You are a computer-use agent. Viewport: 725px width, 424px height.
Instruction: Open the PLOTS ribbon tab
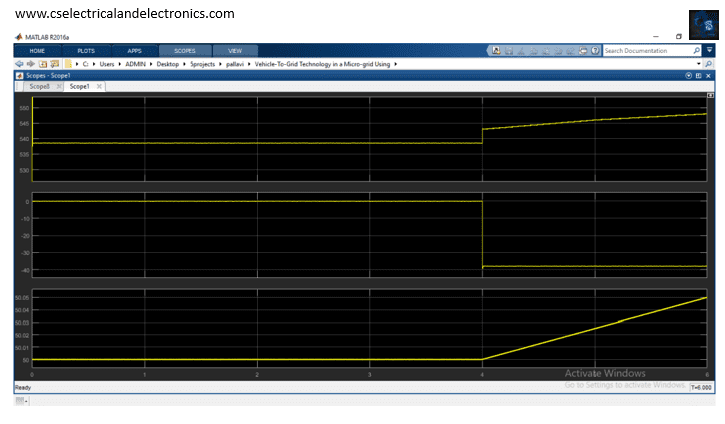(86, 50)
